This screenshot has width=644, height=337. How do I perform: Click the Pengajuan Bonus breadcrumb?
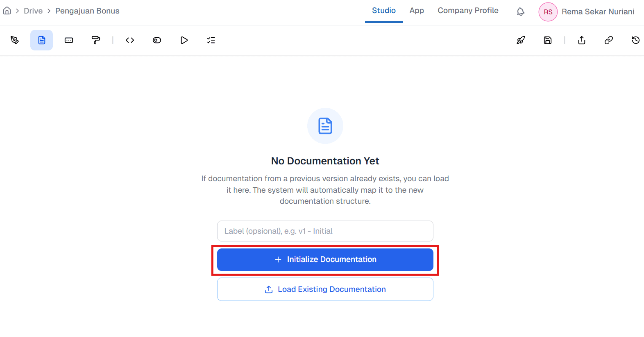tap(87, 11)
